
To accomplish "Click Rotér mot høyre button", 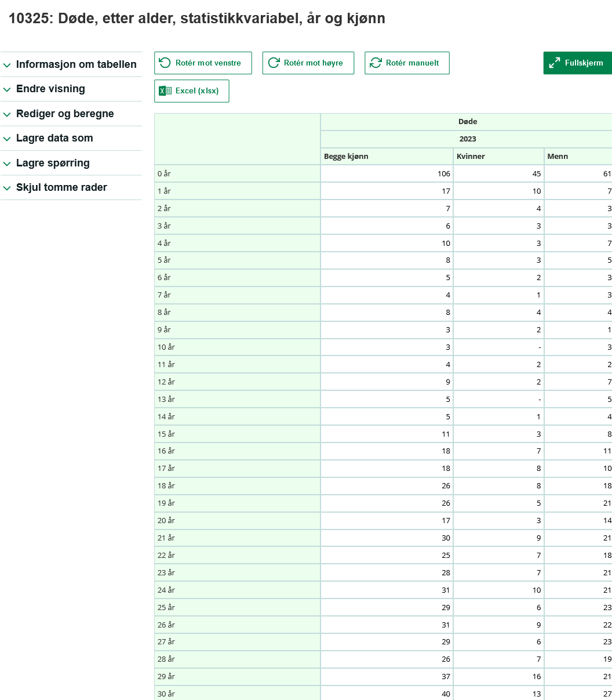I will pyautogui.click(x=308, y=63).
